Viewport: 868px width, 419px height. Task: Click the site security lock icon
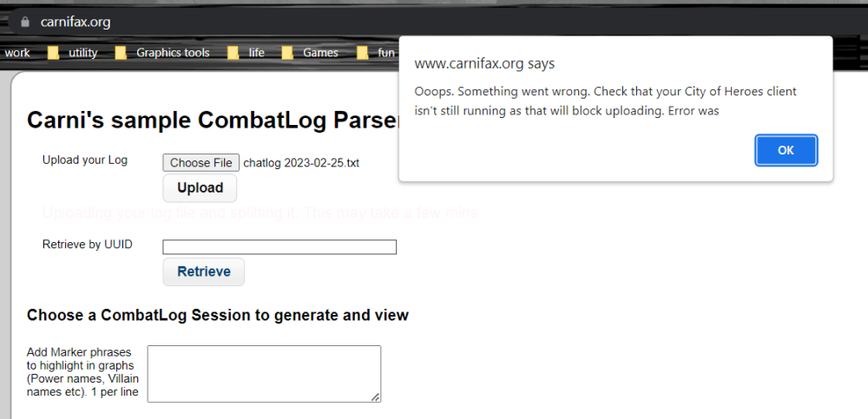coord(25,22)
